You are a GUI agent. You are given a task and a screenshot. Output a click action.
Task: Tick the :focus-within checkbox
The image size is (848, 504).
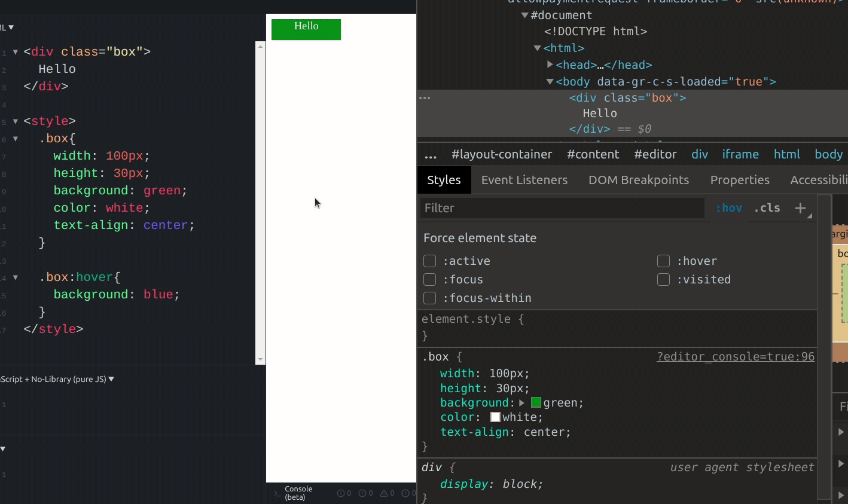pos(429,298)
